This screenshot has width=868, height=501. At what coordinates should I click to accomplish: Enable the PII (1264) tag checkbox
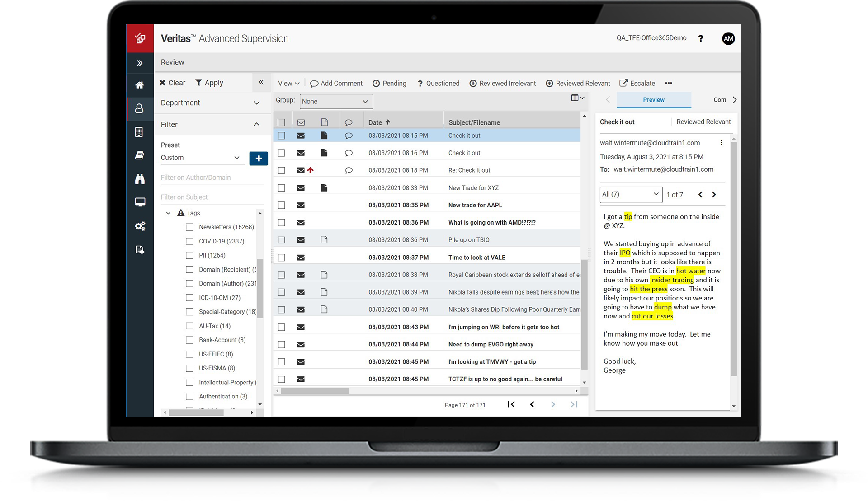click(x=189, y=255)
